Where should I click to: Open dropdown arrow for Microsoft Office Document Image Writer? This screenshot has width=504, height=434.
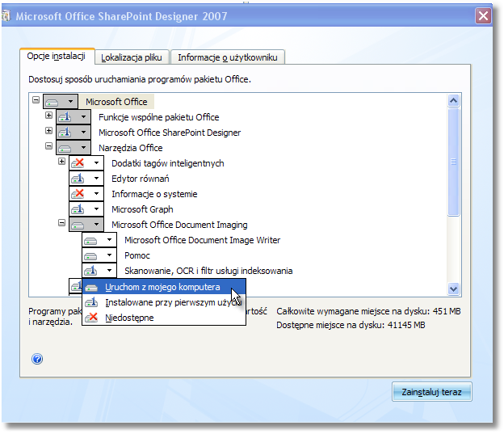click(x=109, y=240)
